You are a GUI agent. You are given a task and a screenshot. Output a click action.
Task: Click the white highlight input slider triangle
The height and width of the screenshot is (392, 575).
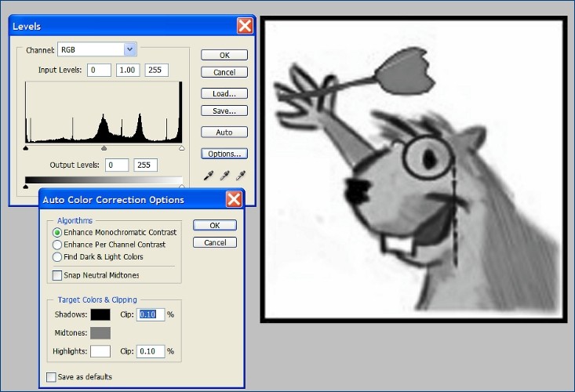pyautogui.click(x=181, y=147)
